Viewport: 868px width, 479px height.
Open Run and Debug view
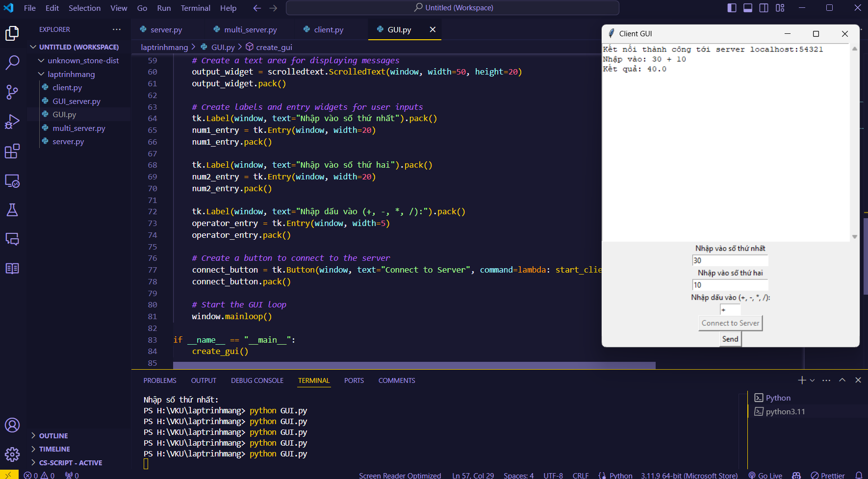tap(12, 122)
